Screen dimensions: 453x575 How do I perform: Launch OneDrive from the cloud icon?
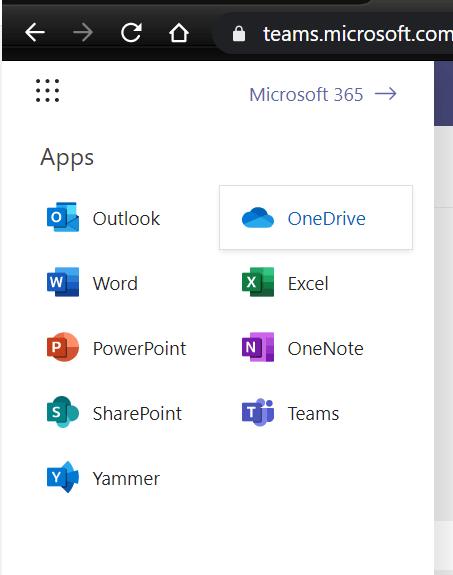tap(258, 218)
